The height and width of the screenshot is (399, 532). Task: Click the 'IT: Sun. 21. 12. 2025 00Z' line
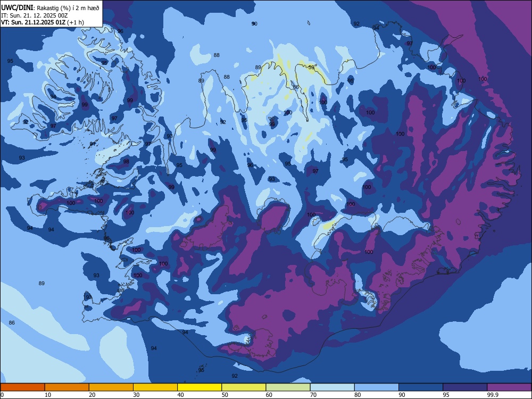[x=34, y=15]
